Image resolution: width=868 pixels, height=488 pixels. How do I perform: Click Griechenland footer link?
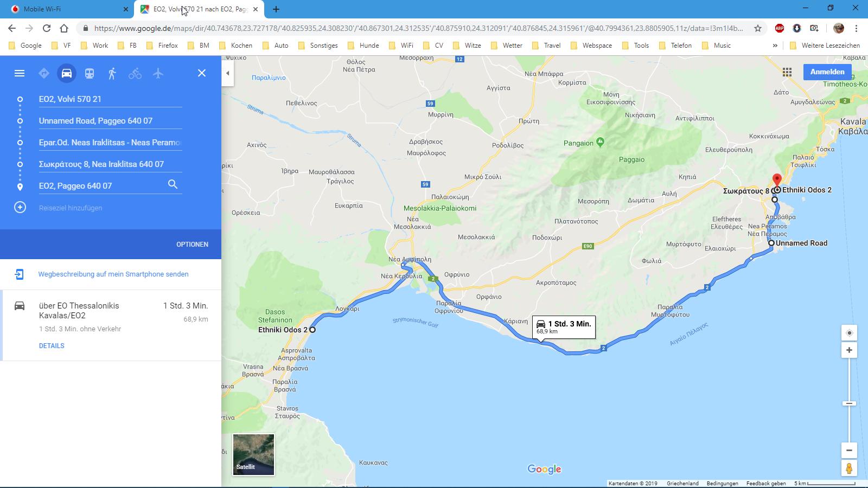682,484
